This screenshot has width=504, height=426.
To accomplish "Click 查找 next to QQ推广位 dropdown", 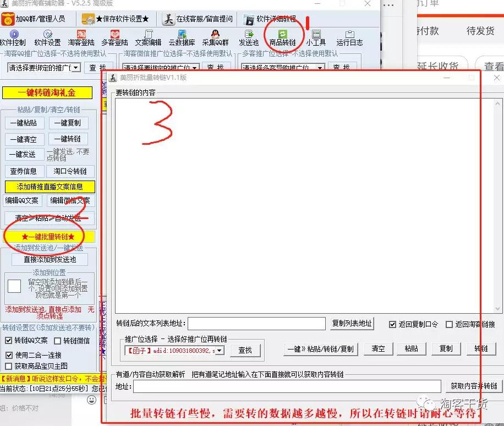I will click(x=98, y=68).
